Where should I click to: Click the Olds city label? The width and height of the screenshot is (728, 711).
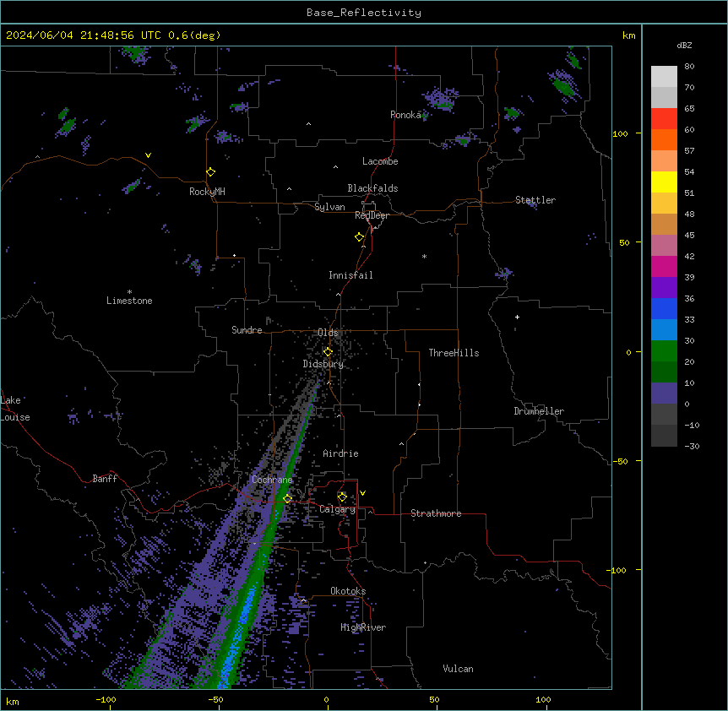pos(328,333)
